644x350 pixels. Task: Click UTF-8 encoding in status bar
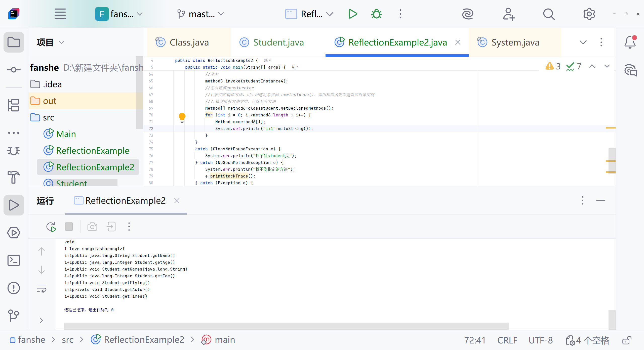(x=541, y=340)
